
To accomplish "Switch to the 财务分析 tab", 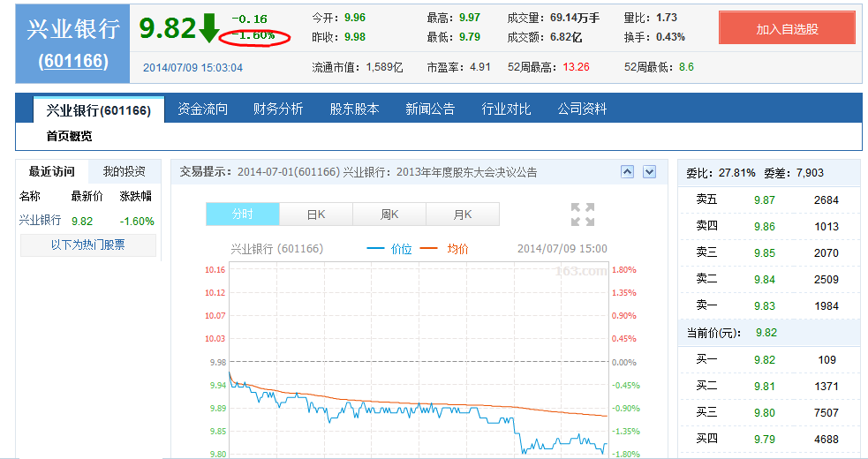I will (x=278, y=109).
